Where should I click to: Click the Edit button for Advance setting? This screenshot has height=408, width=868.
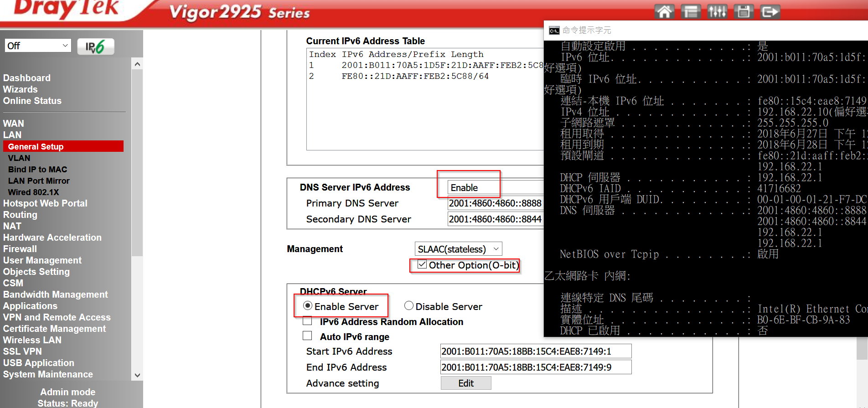tap(465, 383)
